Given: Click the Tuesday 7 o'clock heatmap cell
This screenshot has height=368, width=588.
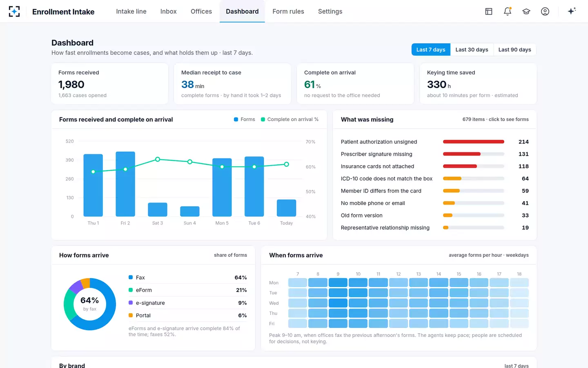Looking at the screenshot, I should coord(298,293).
